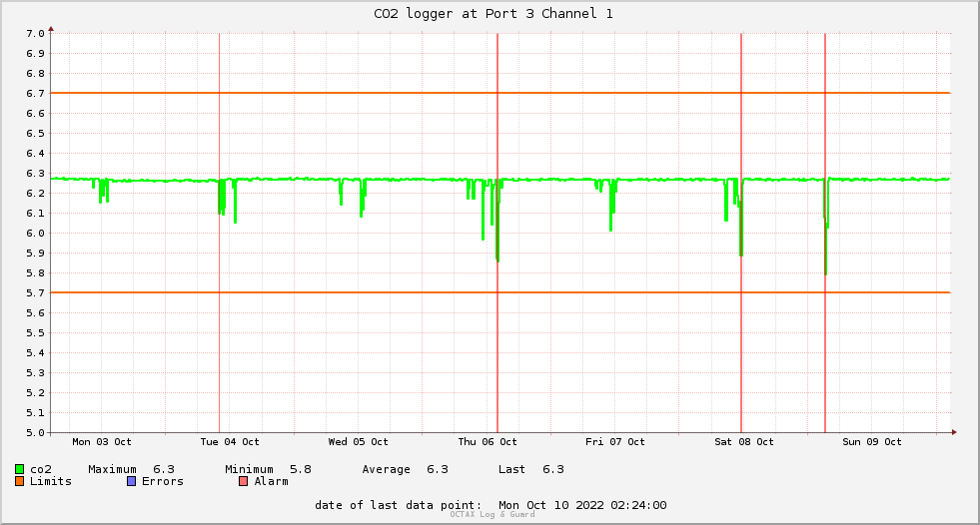Click the 'Last 6.3' statistic
The width and height of the screenshot is (980, 525).
coord(531,469)
